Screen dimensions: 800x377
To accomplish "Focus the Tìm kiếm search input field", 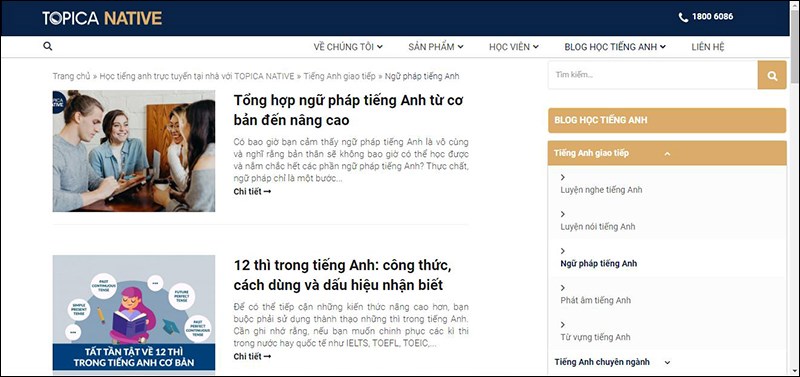I will (x=653, y=75).
